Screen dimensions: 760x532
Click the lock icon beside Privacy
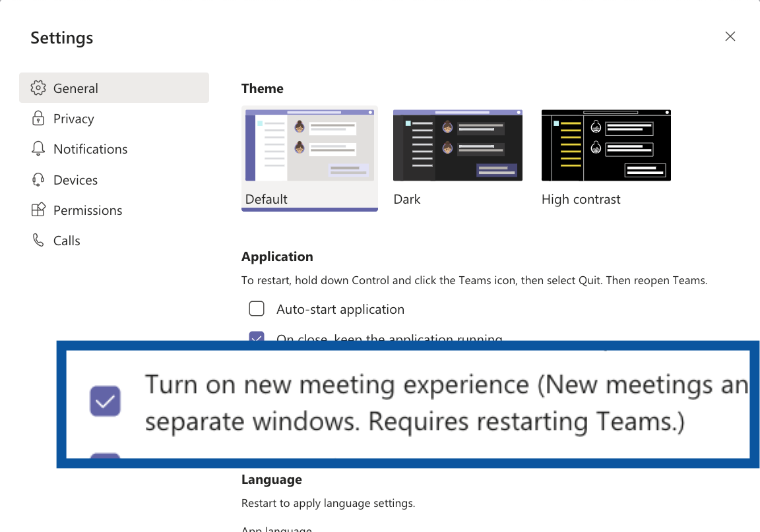click(38, 118)
